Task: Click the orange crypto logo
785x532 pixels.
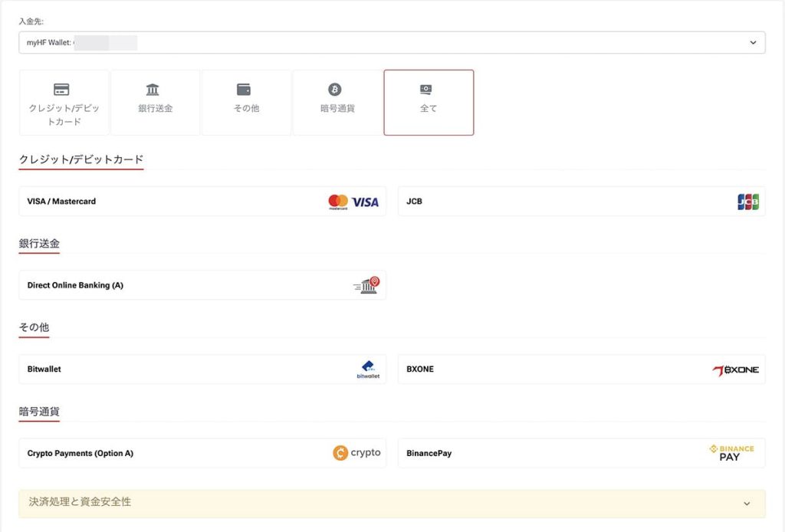Action: click(356, 453)
